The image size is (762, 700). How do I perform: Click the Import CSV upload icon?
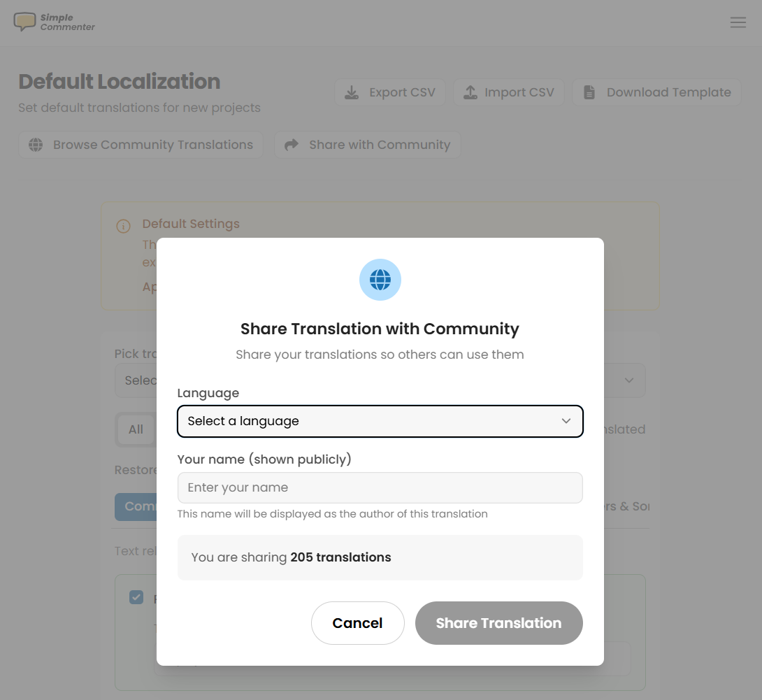[470, 92]
